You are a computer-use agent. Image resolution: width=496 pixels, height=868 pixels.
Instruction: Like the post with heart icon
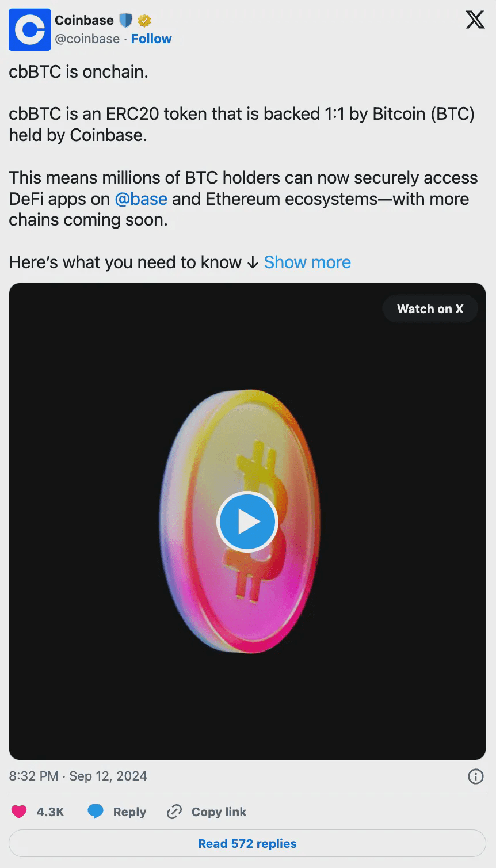(20, 812)
